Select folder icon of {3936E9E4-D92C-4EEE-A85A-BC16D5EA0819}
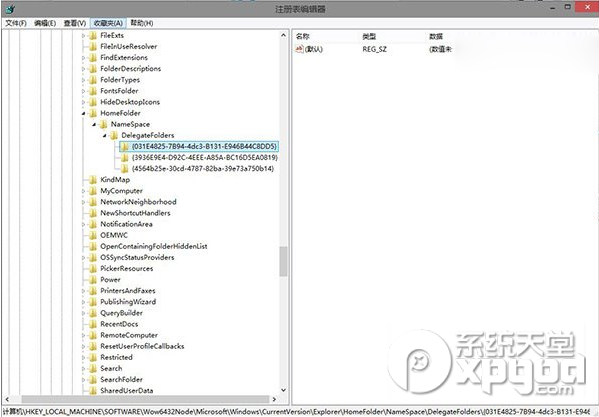 tap(125, 157)
